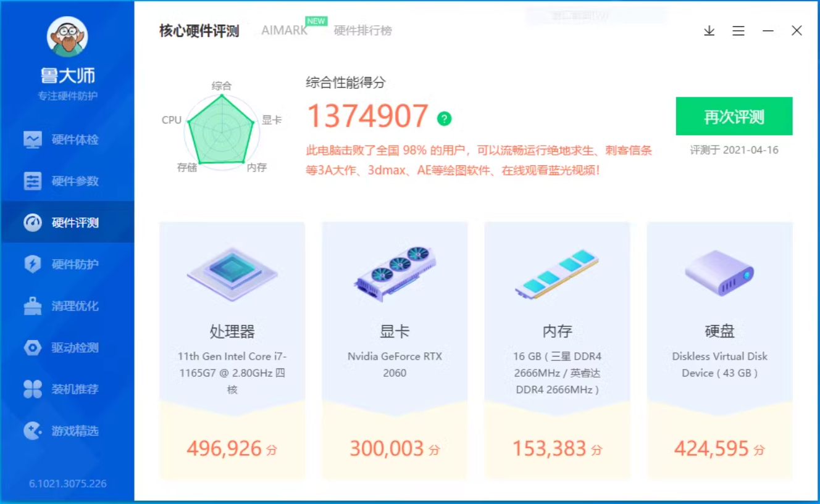
Task: Switch to the 核心硬件评测 tab
Action: (x=199, y=31)
